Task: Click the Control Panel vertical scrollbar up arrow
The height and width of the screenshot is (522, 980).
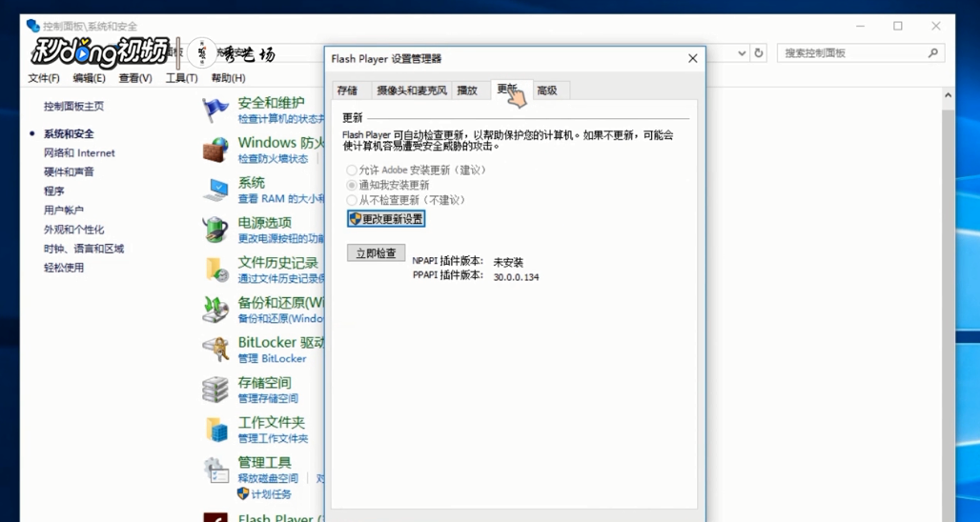Action: point(949,96)
